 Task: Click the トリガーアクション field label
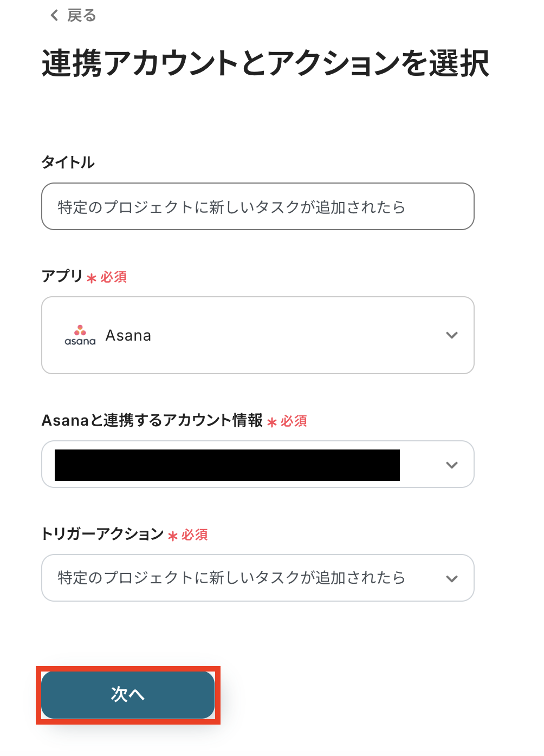click(x=102, y=534)
